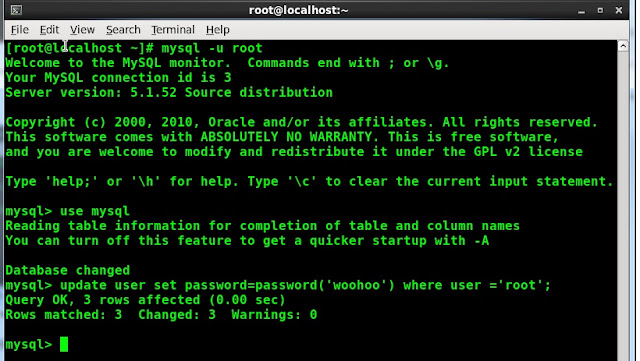Click the 'Welcome to the MySQL monitor' line
640x361 pixels.
227,63
